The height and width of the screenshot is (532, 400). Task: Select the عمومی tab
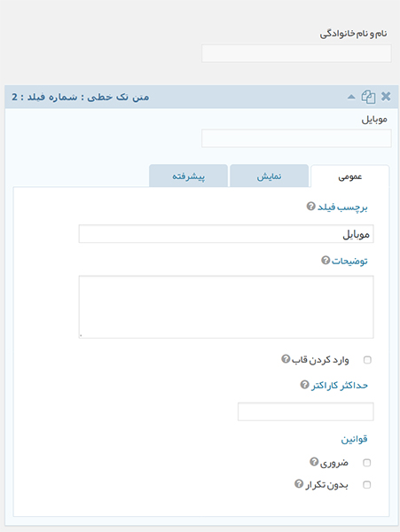click(349, 176)
